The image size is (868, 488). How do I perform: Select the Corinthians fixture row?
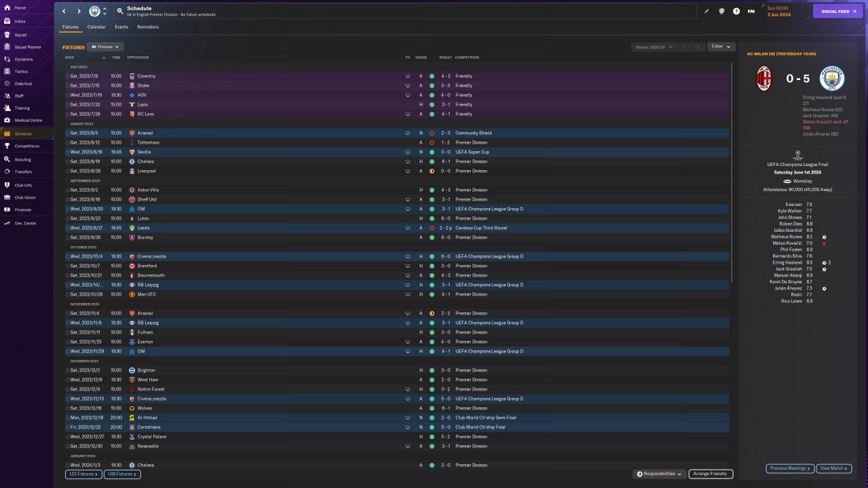[397, 427]
